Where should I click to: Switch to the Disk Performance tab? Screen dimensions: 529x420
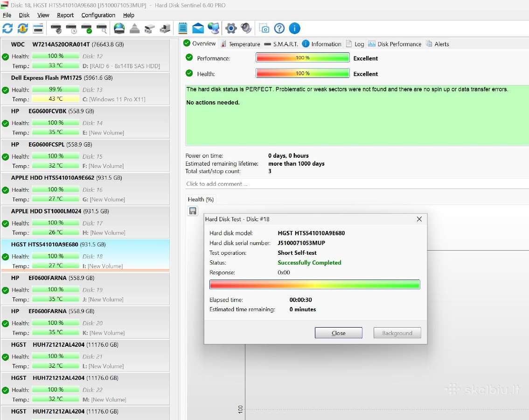395,44
